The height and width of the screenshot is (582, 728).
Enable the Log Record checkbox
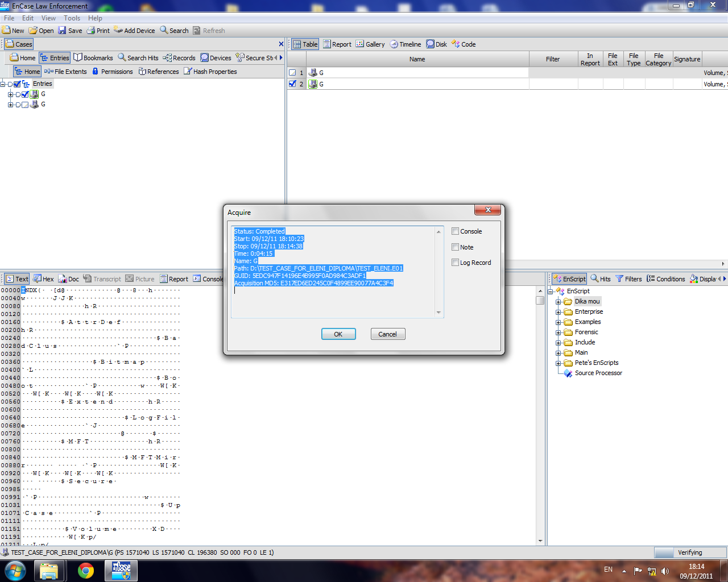pyautogui.click(x=456, y=263)
